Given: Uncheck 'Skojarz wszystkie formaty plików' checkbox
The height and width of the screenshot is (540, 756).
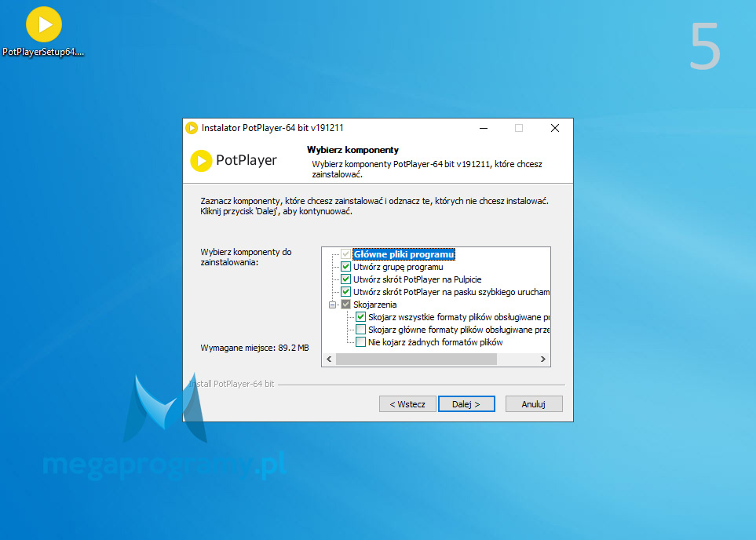Looking at the screenshot, I should pos(360,317).
